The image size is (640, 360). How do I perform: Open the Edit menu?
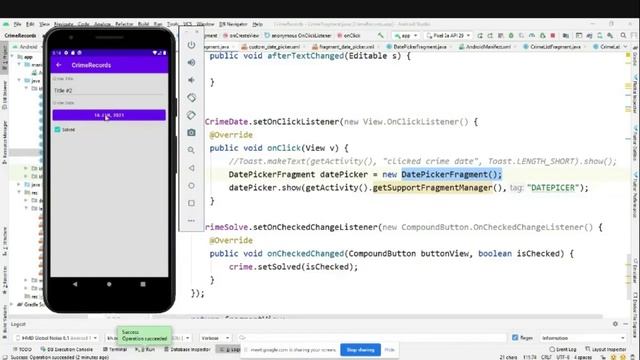30,24
